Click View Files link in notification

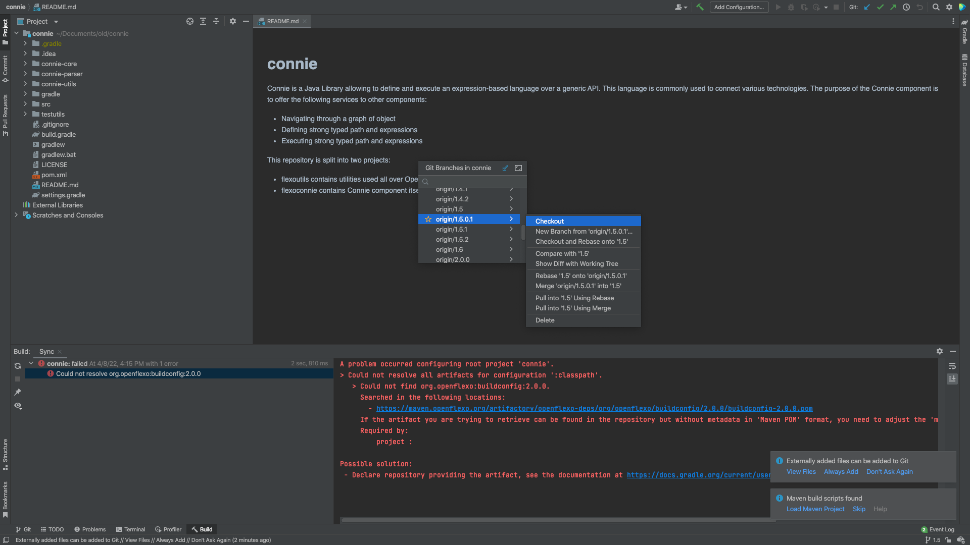point(800,471)
